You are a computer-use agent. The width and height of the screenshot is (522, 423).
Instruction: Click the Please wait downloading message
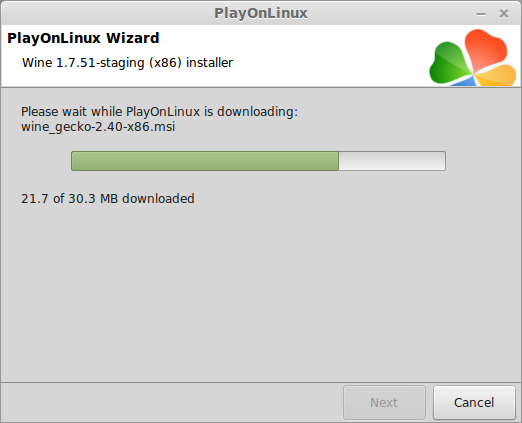point(159,112)
